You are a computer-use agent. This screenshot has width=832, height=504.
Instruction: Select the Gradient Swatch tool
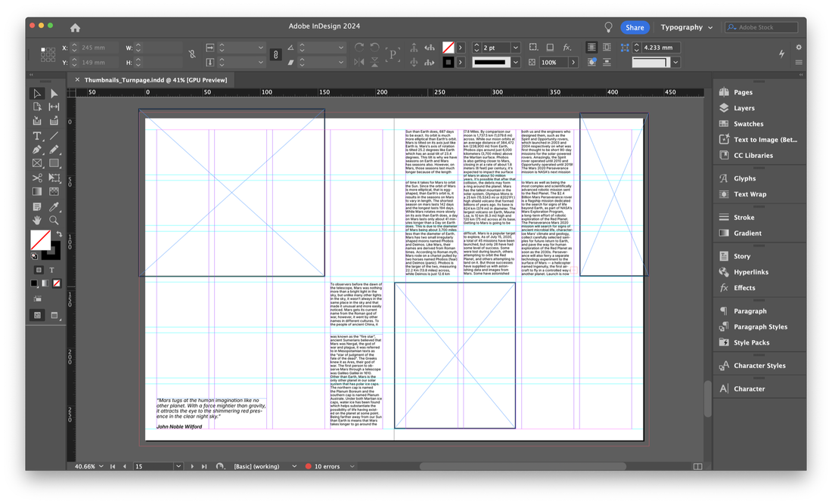[x=37, y=191]
